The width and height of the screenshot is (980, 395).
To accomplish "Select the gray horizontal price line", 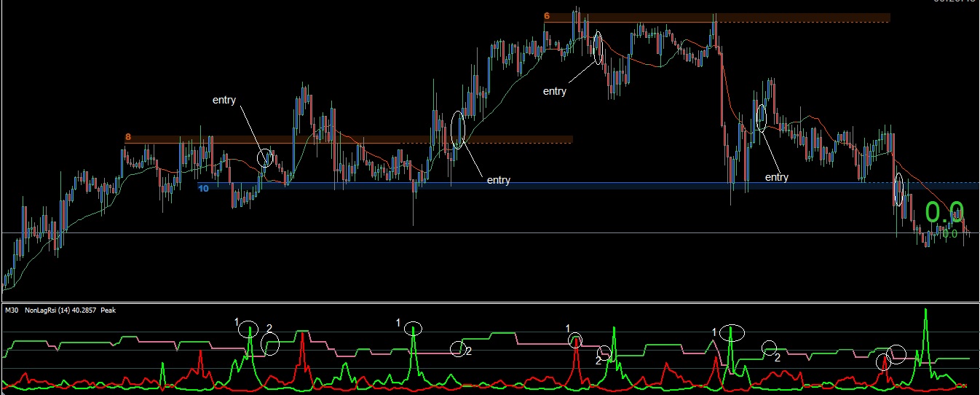I will [489, 232].
